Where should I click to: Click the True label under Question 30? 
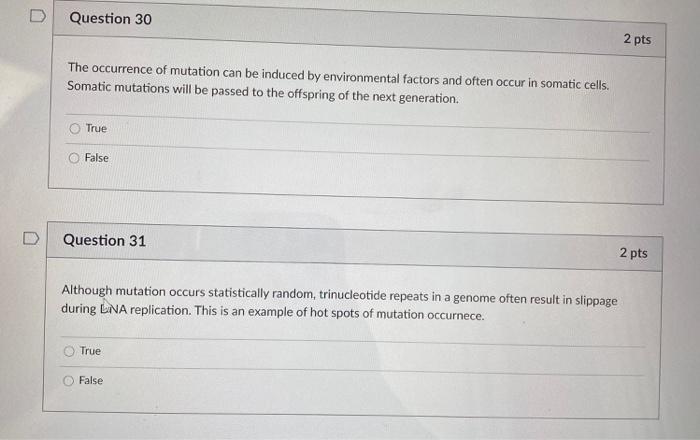(x=96, y=129)
